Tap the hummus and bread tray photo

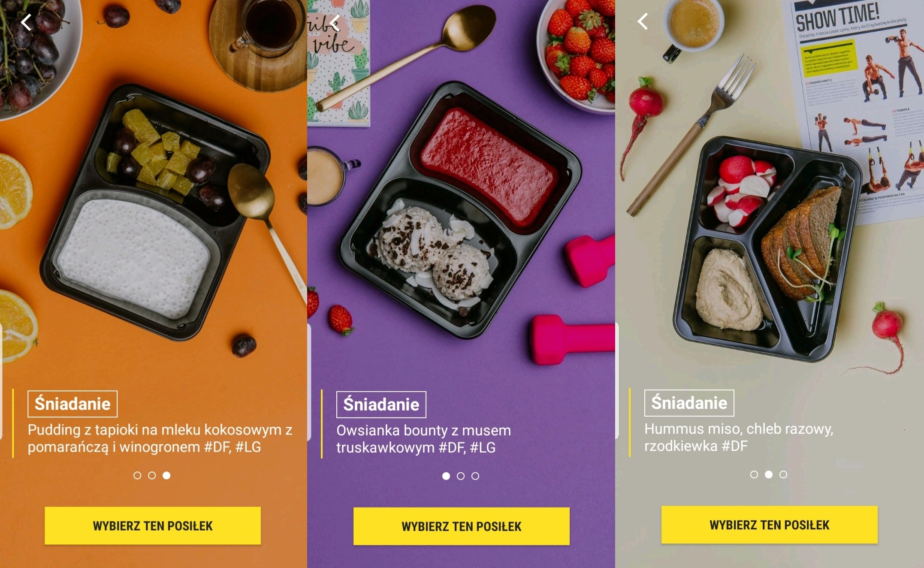(x=768, y=249)
